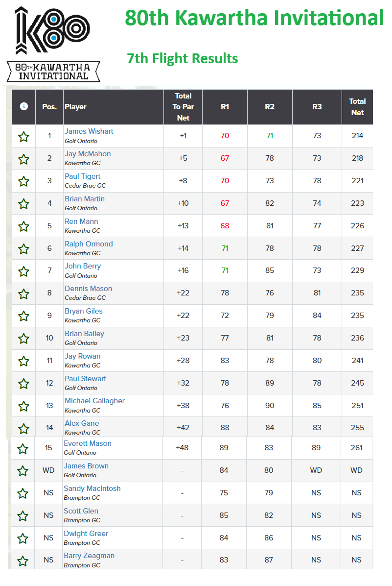Click the info icon in table header

pos(24,106)
